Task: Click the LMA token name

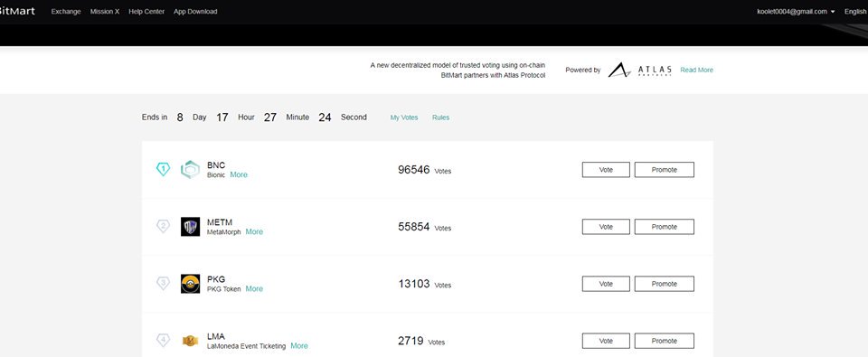Action: point(216,336)
